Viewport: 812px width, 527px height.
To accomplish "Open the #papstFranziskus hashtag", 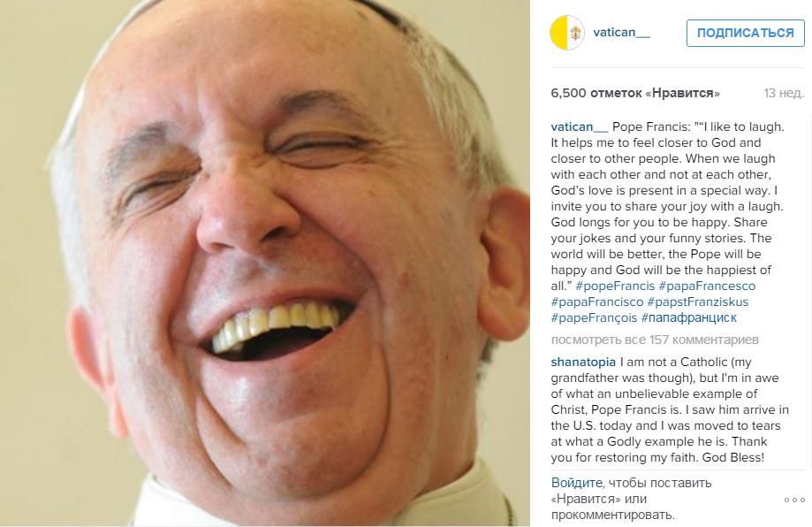I will pos(697,302).
